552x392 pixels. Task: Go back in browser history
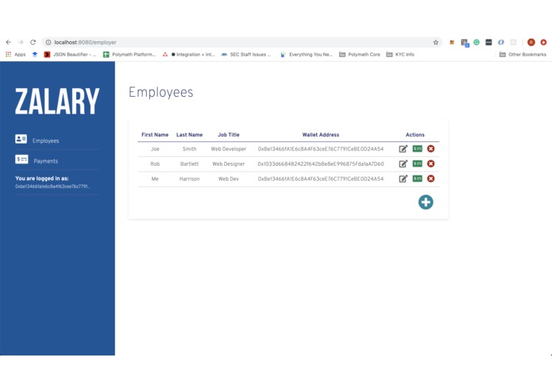tap(9, 42)
